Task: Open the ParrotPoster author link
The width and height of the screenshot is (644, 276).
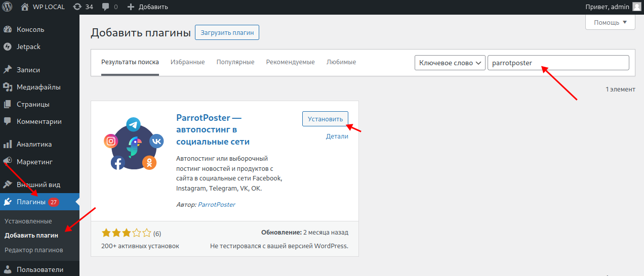Action: pyautogui.click(x=217, y=205)
